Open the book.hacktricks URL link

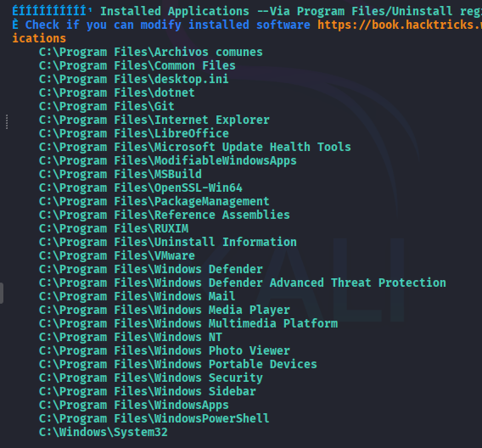(x=400, y=25)
